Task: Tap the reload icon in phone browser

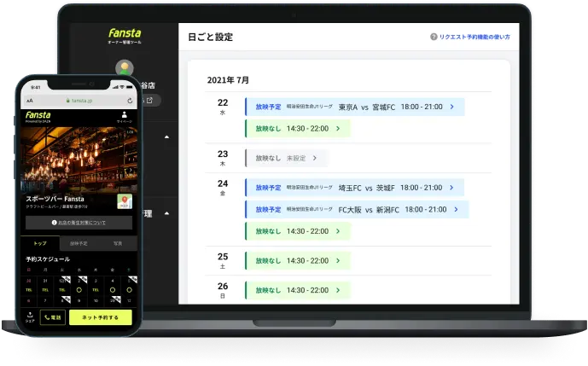Action: [130, 101]
